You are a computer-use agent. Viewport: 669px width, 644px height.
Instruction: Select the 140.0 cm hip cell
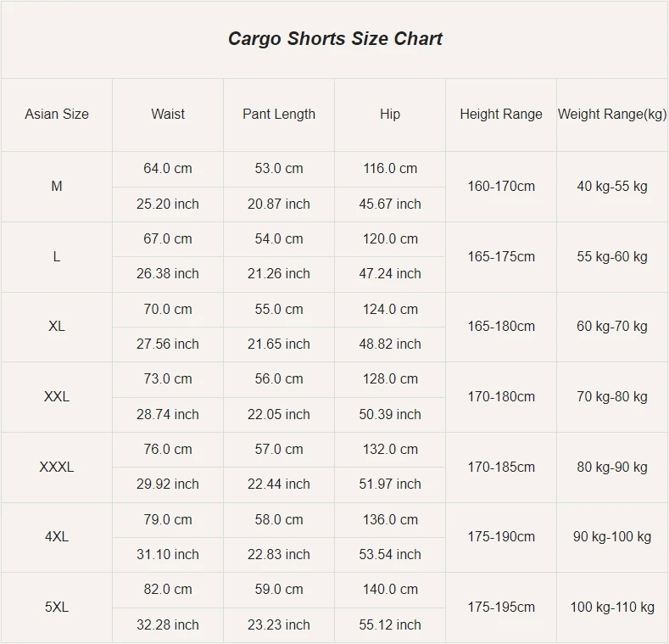point(390,590)
